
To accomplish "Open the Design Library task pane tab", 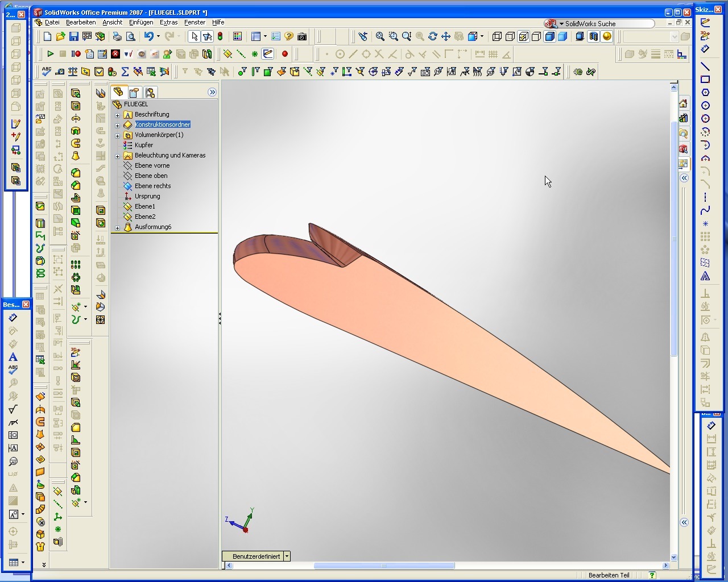I will click(x=683, y=119).
